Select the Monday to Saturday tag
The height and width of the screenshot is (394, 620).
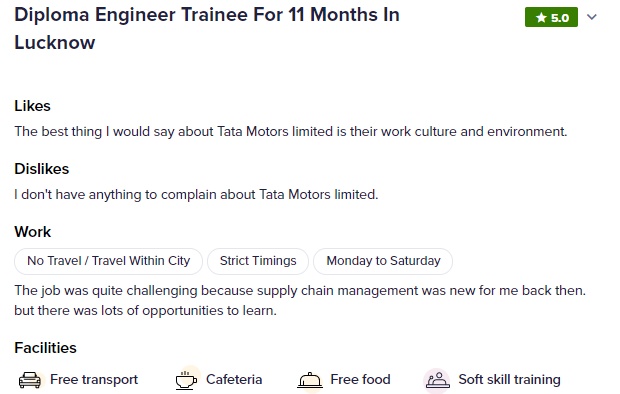pyautogui.click(x=383, y=261)
